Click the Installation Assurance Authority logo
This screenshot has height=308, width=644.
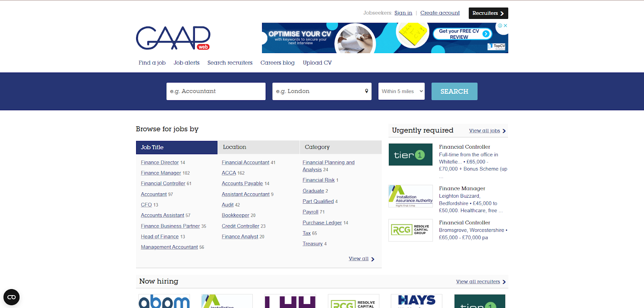pyautogui.click(x=411, y=196)
